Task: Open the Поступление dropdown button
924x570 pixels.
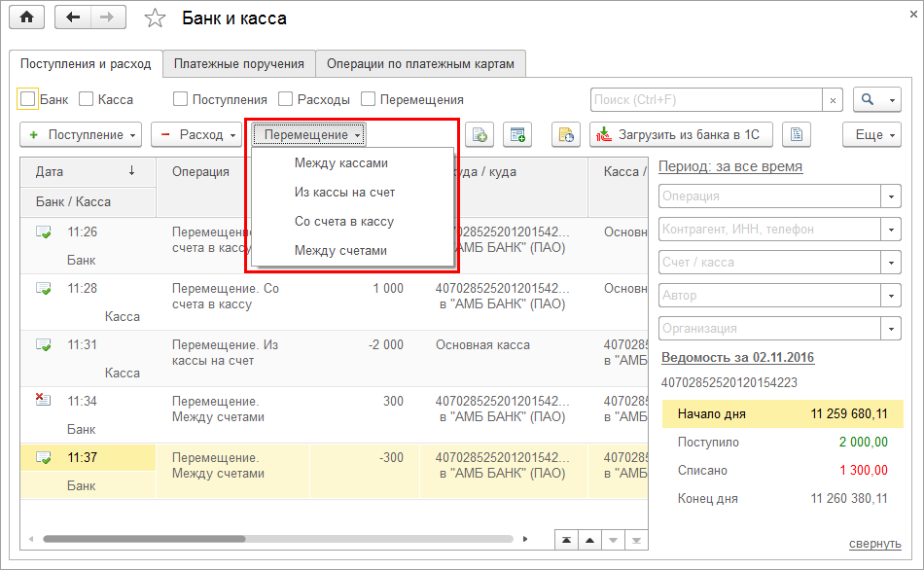Action: pyautogui.click(x=81, y=135)
